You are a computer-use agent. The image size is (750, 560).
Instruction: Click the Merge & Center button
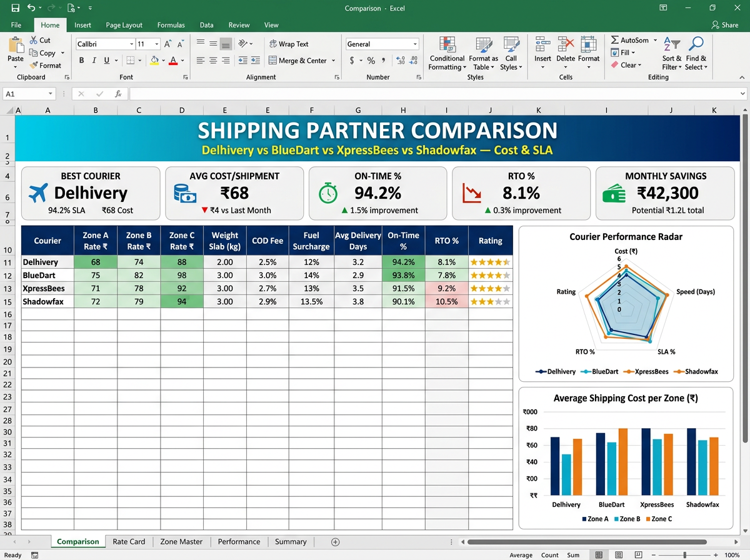(x=298, y=61)
